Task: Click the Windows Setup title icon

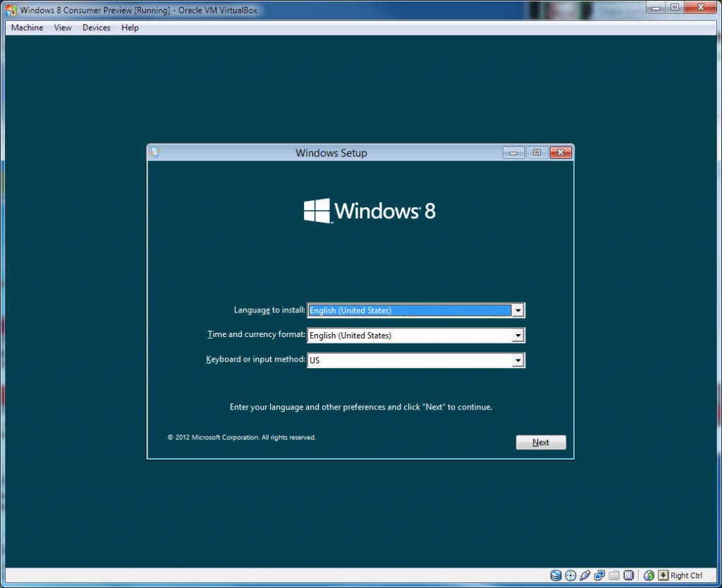Action: (x=155, y=152)
